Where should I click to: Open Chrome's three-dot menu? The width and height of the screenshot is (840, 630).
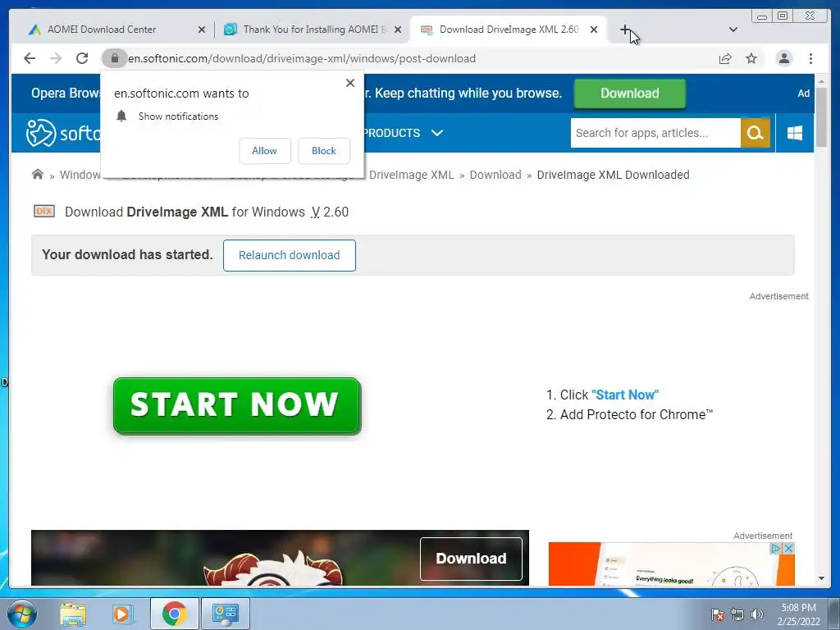tap(810, 58)
